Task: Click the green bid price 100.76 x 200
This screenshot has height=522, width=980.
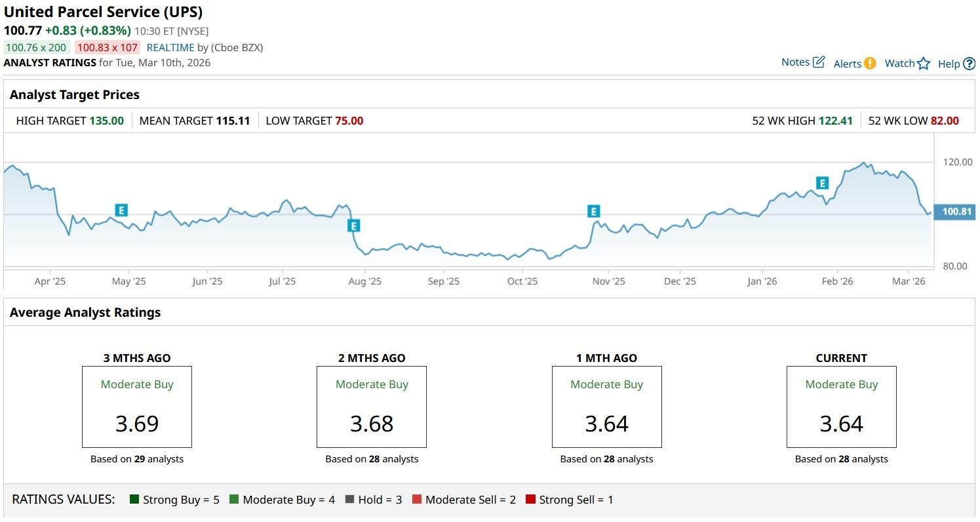Action: (36, 47)
